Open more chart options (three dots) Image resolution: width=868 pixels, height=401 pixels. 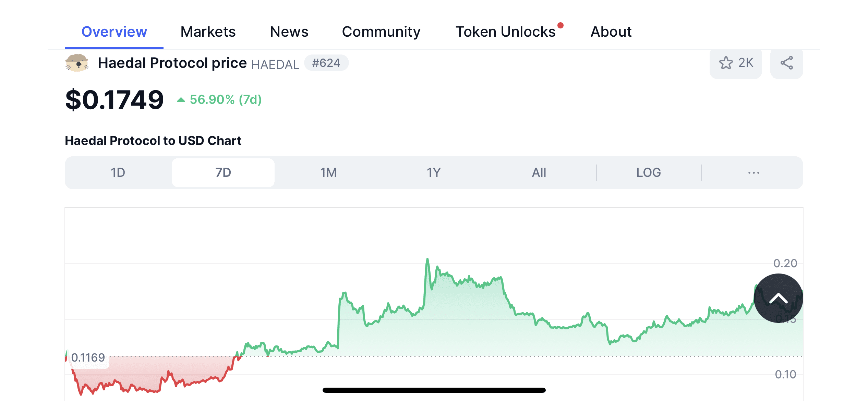pos(754,173)
